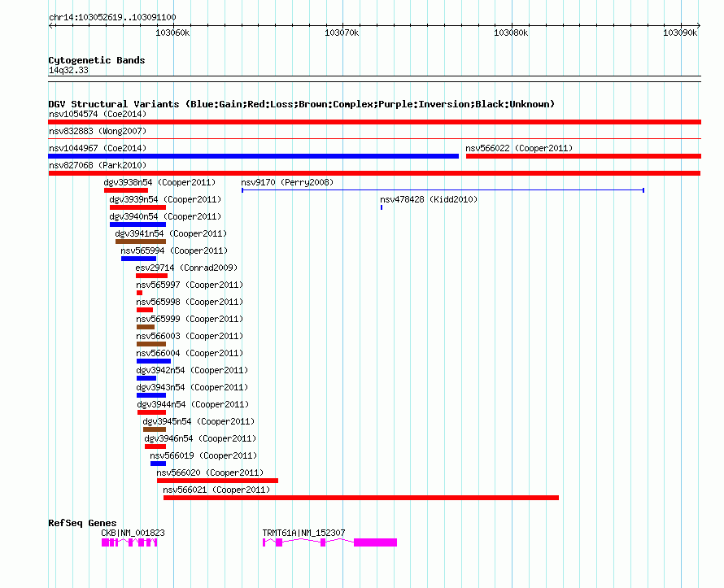Click the red bar of nsv566020
The image size is (724, 588).
click(217, 481)
